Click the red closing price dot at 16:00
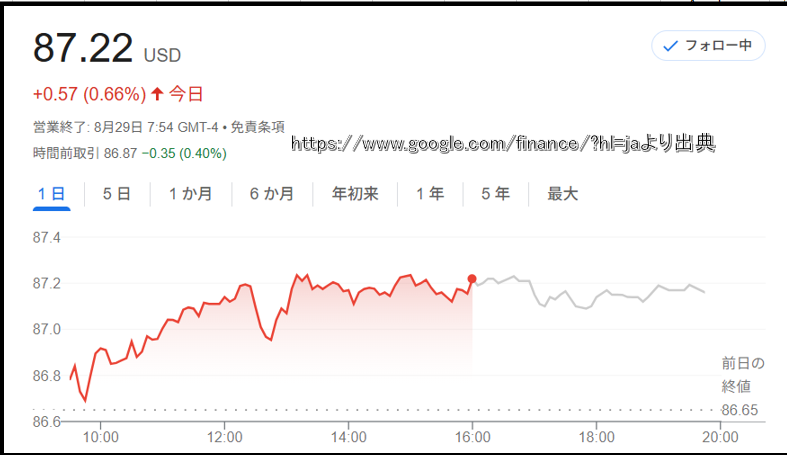Screen dimensions: 787x455 pyautogui.click(x=472, y=279)
